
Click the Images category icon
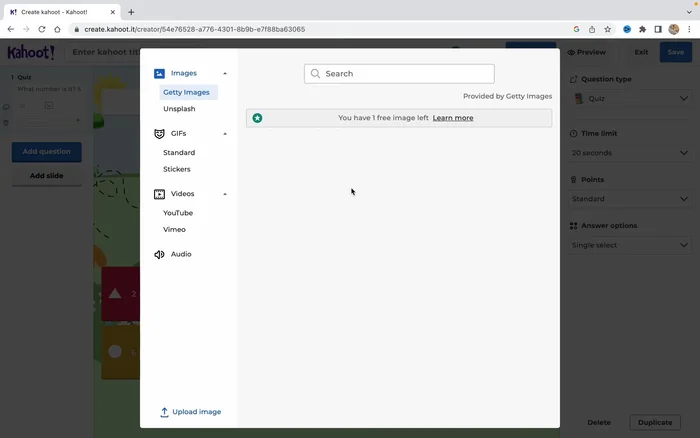click(160, 73)
